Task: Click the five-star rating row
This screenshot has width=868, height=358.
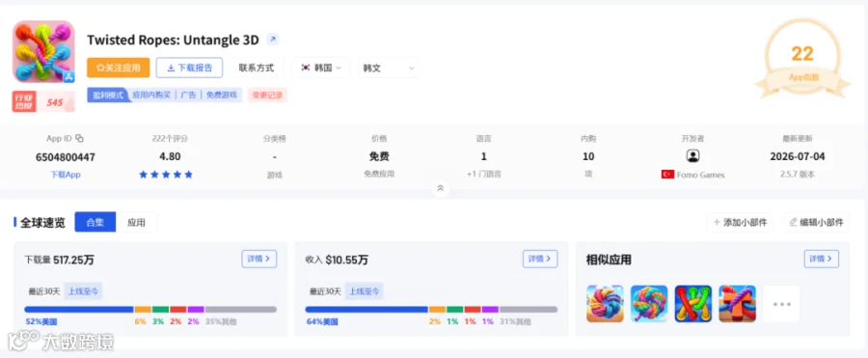Action: [166, 175]
